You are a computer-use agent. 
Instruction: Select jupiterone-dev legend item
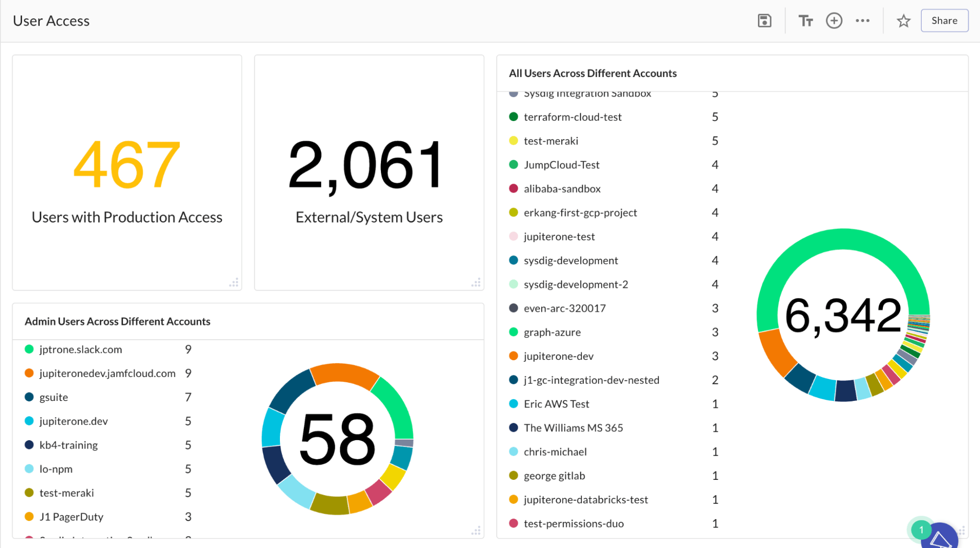(x=558, y=356)
